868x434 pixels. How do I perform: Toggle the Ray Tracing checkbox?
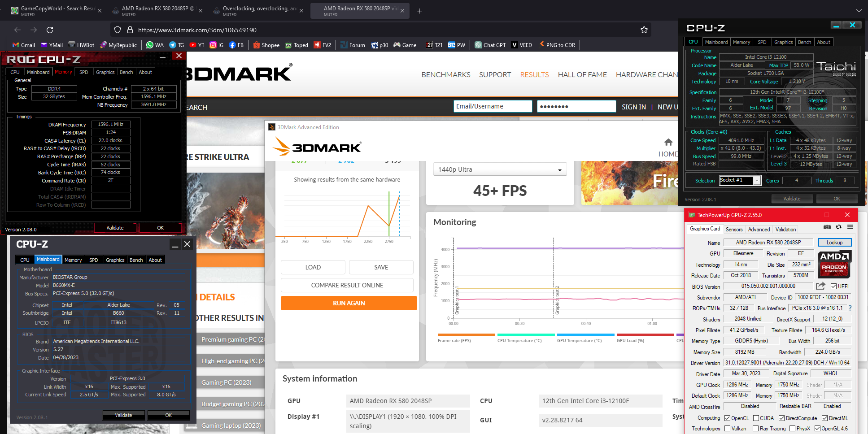[x=756, y=429]
